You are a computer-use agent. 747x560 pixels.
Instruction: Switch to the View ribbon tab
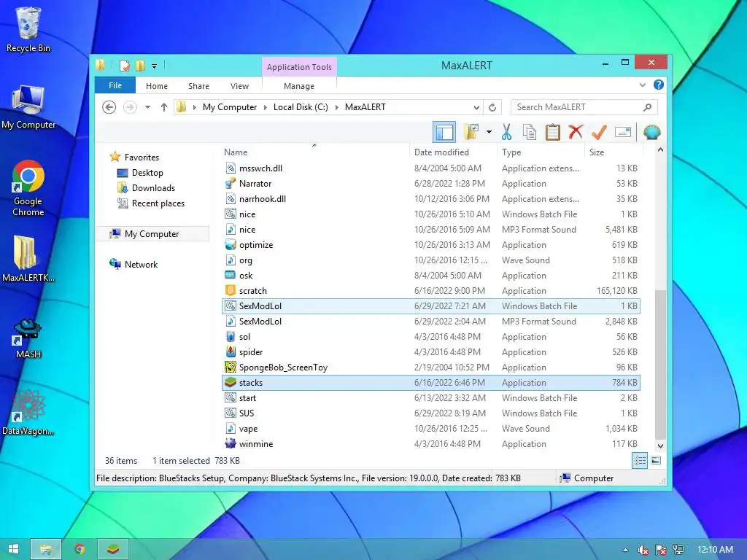239,86
